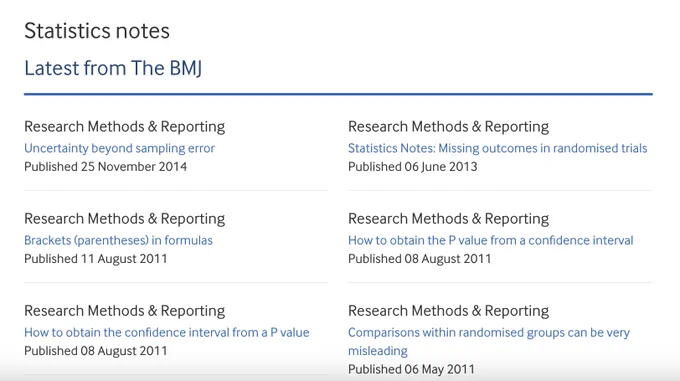This screenshot has height=381, width=680.
Task: Click the 'Statistics notes' page title
Action: click(97, 31)
